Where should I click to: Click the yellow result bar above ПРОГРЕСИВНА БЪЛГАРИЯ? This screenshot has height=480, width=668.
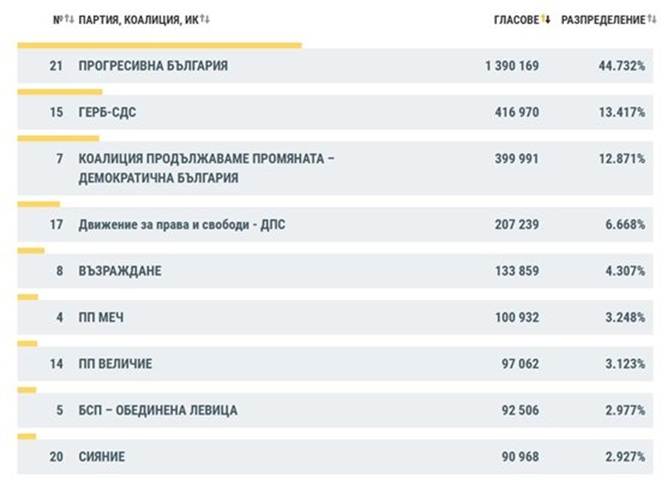tap(160, 45)
